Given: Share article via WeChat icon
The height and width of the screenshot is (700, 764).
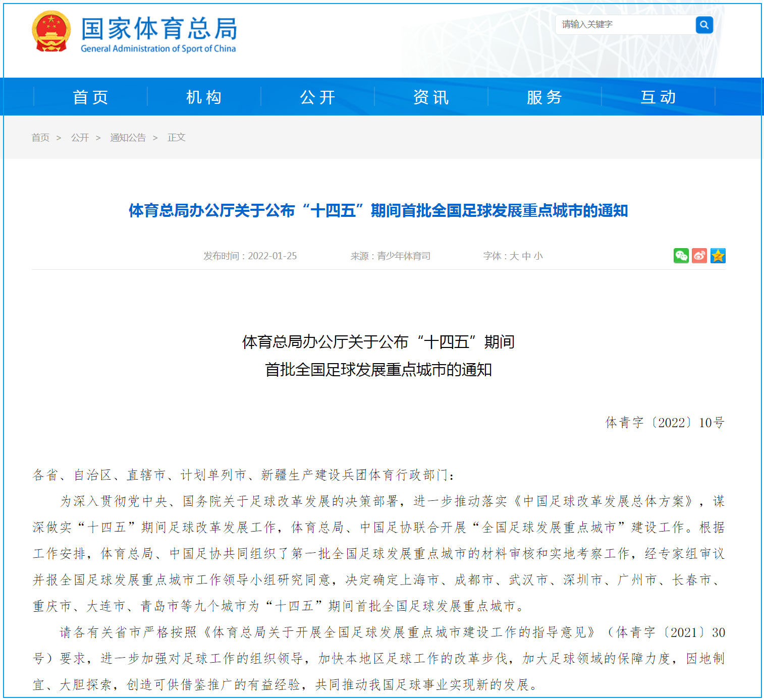Looking at the screenshot, I should [x=681, y=256].
